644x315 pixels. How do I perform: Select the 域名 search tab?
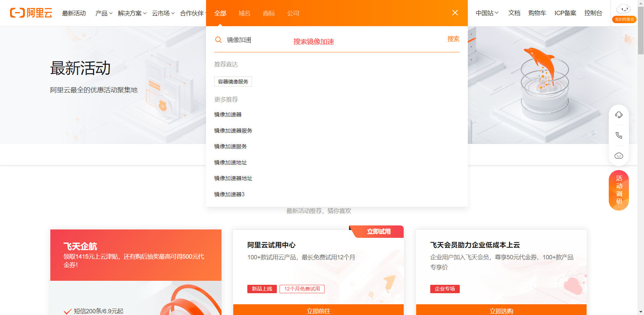point(245,13)
